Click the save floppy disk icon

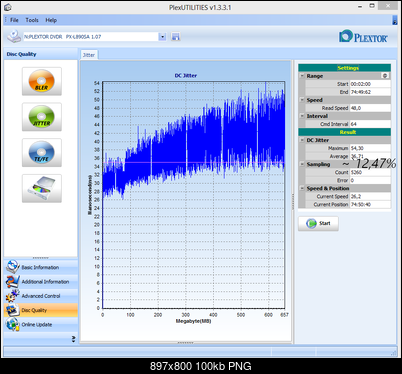(x=175, y=37)
